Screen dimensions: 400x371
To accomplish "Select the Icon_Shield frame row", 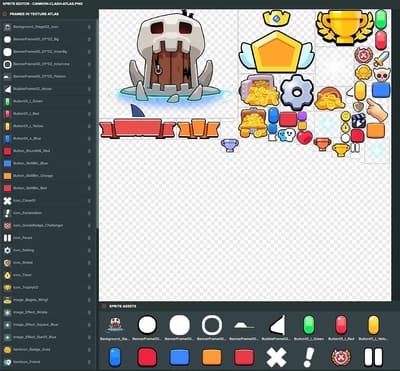I will 47,263.
